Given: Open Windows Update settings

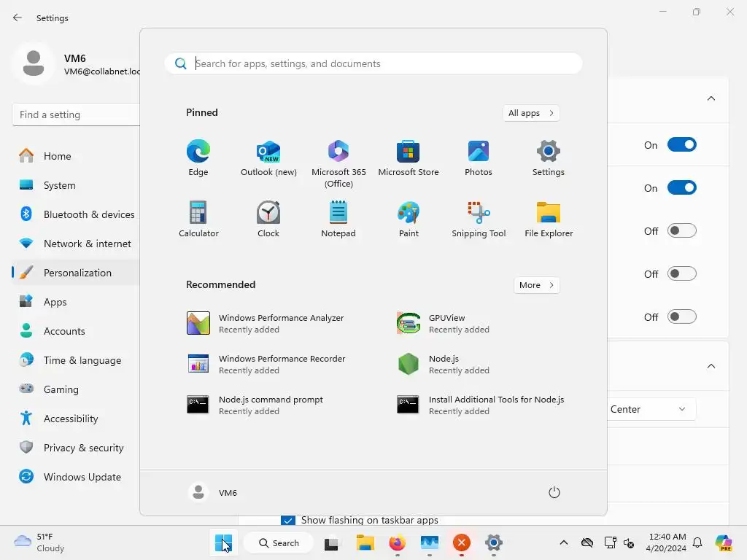Looking at the screenshot, I should click(x=76, y=477).
